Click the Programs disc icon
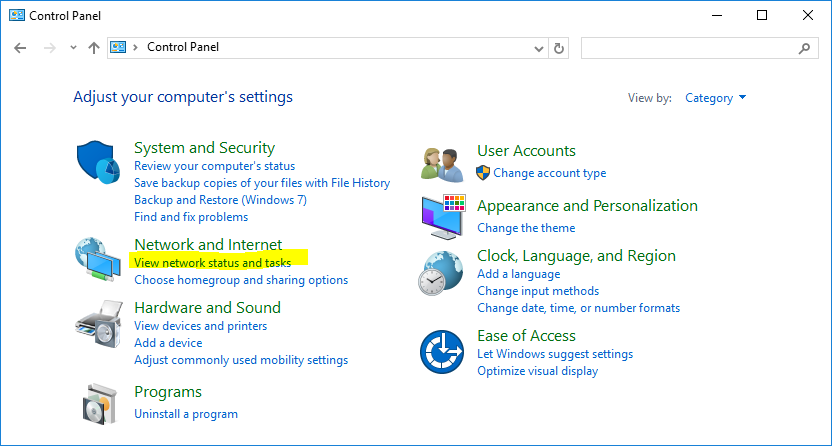 100,404
